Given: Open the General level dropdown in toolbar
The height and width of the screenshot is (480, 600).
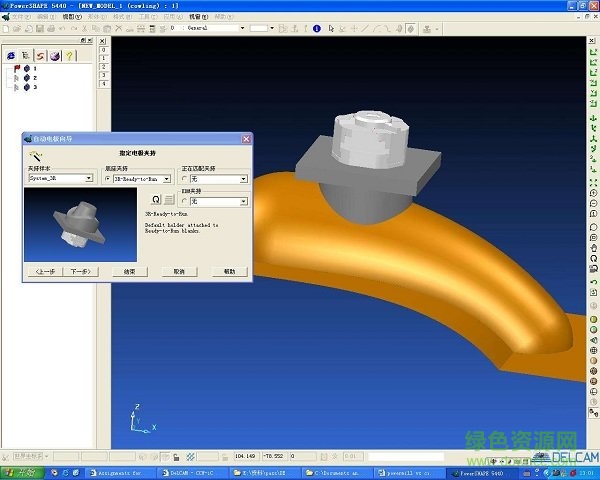Looking at the screenshot, I should (x=240, y=29).
